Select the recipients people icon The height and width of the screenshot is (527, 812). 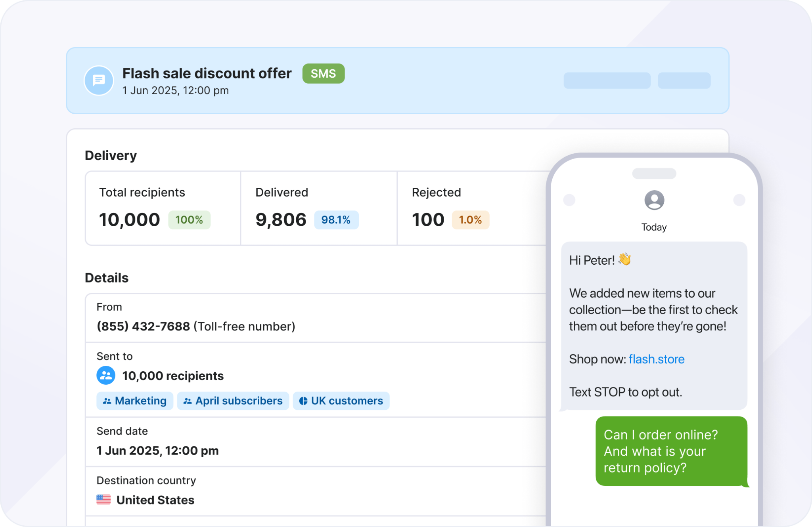105,375
